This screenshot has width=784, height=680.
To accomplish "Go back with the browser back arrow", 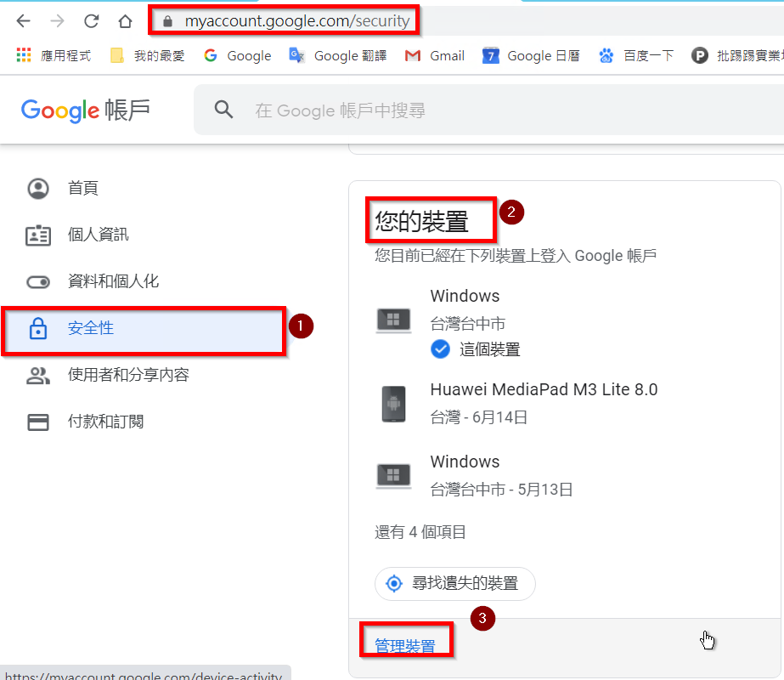I will point(24,21).
